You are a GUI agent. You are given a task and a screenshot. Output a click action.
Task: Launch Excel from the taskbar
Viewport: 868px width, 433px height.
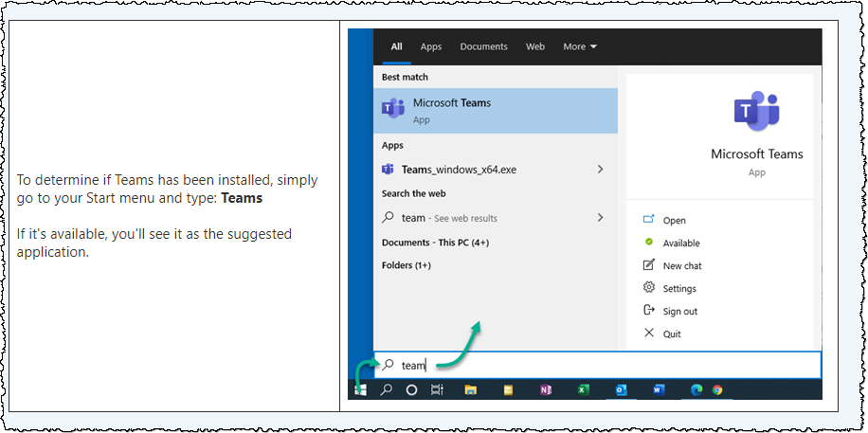583,389
